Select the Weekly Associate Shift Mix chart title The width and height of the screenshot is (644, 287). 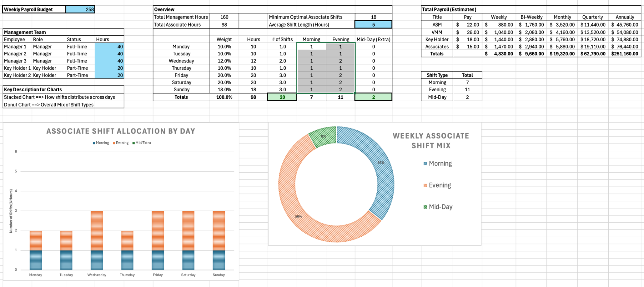point(431,141)
